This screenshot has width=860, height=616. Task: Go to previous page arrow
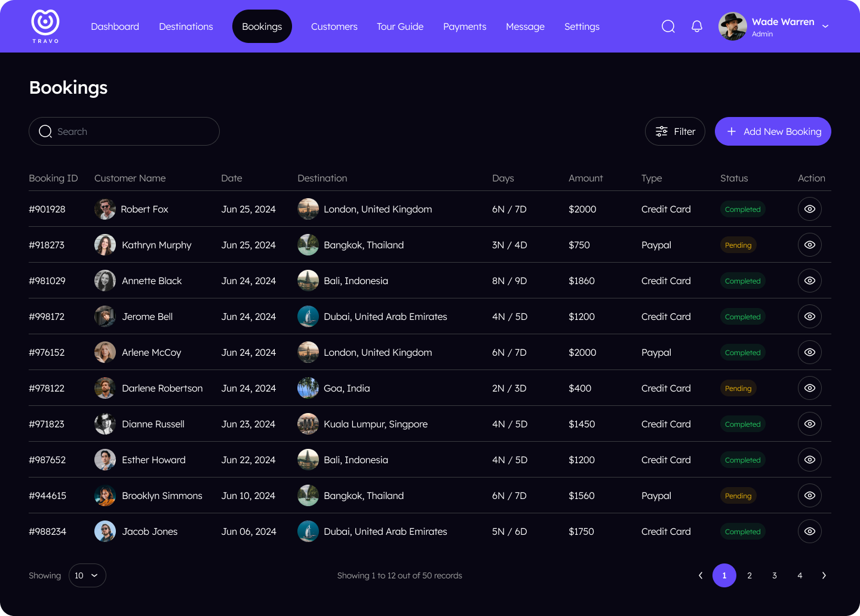[701, 575]
